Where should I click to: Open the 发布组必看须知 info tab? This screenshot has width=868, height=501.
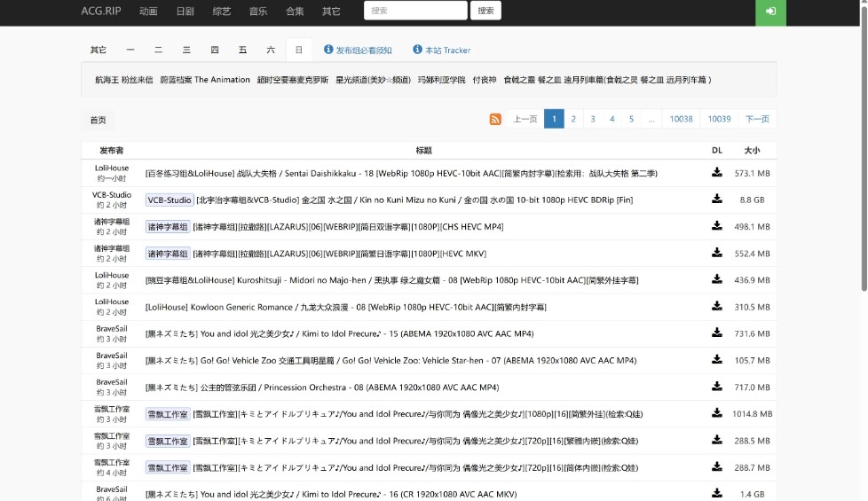point(358,51)
